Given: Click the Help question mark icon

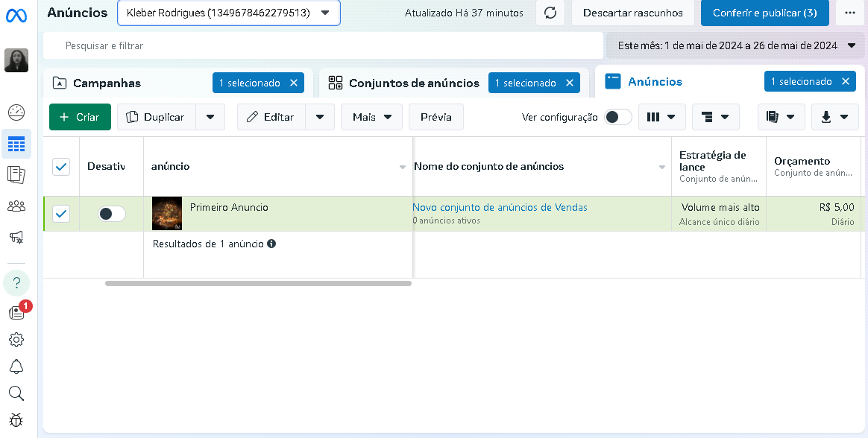Looking at the screenshot, I should 16,283.
